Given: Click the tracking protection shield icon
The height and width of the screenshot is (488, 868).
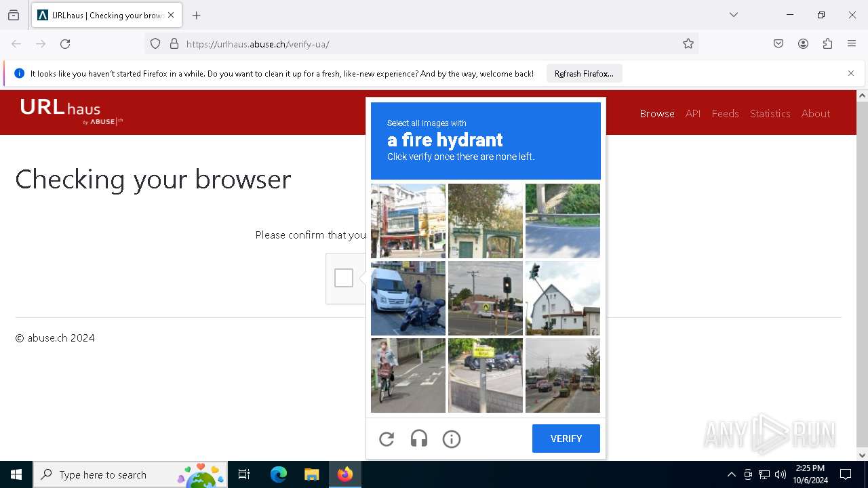Looking at the screenshot, I should point(155,44).
